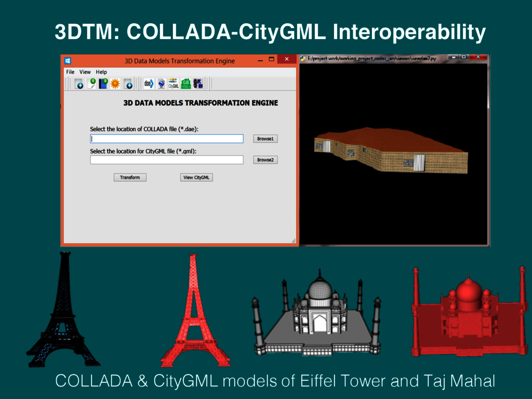Viewport: 532px width, 399px height.
Task: Click the black Eiffel Tower model image
Action: click(x=63, y=310)
